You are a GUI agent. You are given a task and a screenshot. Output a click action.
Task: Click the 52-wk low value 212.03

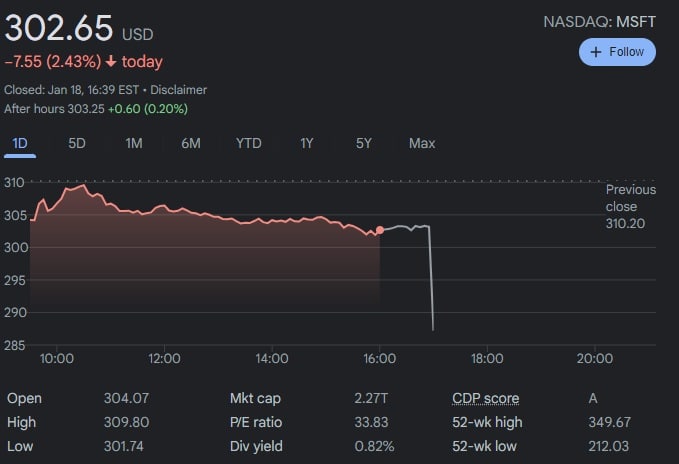608,446
